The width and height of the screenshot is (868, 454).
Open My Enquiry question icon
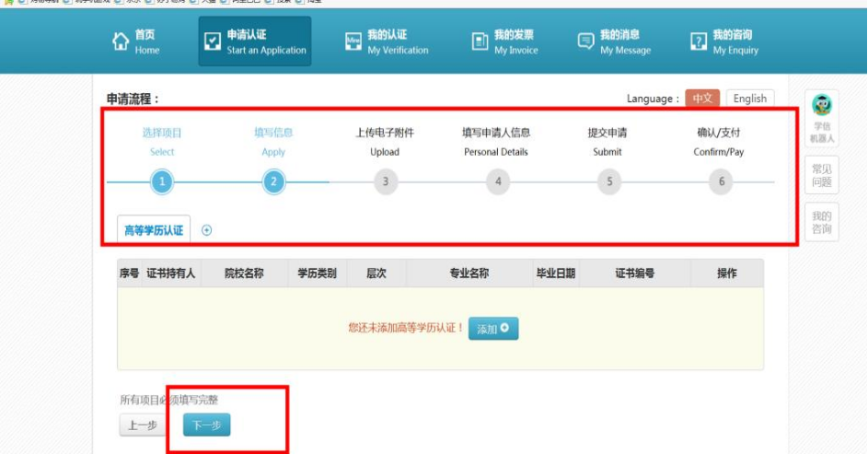tap(699, 42)
